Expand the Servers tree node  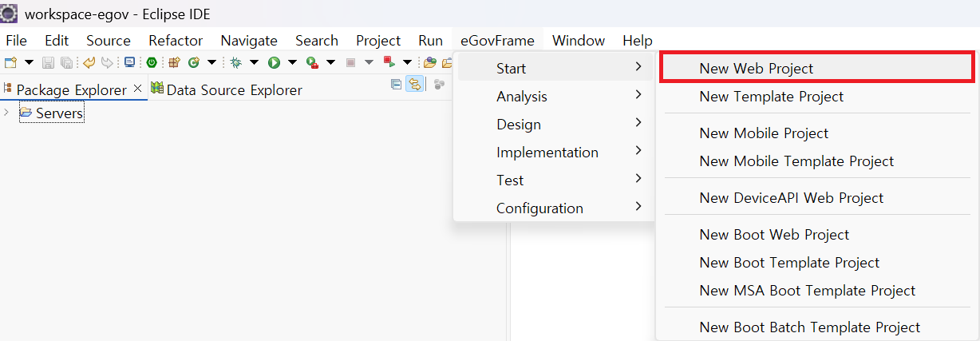tap(7, 113)
